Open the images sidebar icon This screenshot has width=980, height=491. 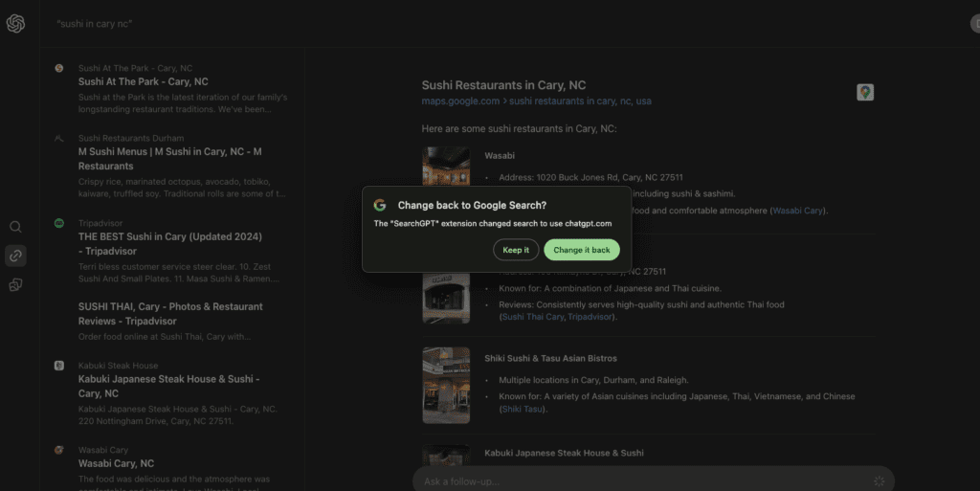[15, 285]
